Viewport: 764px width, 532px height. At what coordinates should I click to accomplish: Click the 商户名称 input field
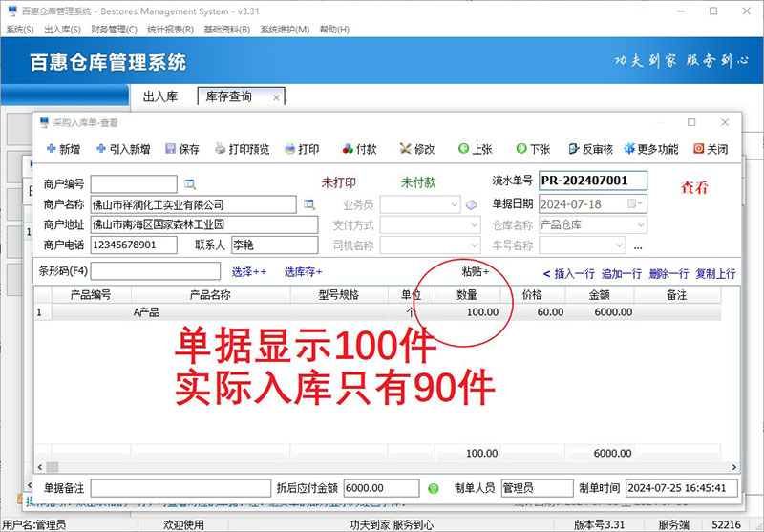pos(194,204)
